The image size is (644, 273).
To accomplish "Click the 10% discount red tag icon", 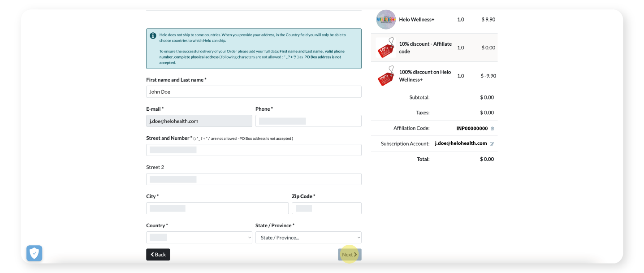I will [x=385, y=47].
